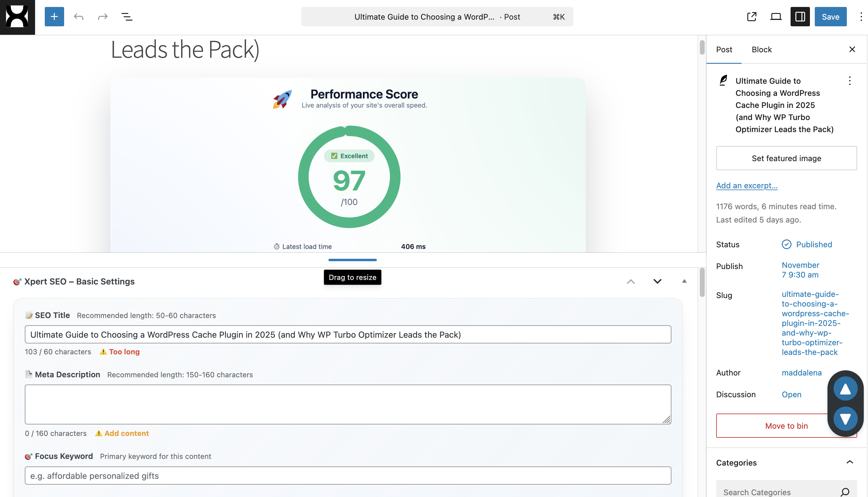Click the 'Xpert SEO – Basic Settings' heading
868x497 pixels.
pyautogui.click(x=79, y=282)
